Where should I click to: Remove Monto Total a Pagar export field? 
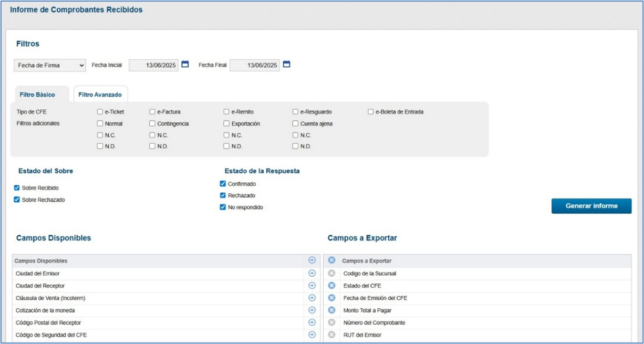tap(331, 310)
